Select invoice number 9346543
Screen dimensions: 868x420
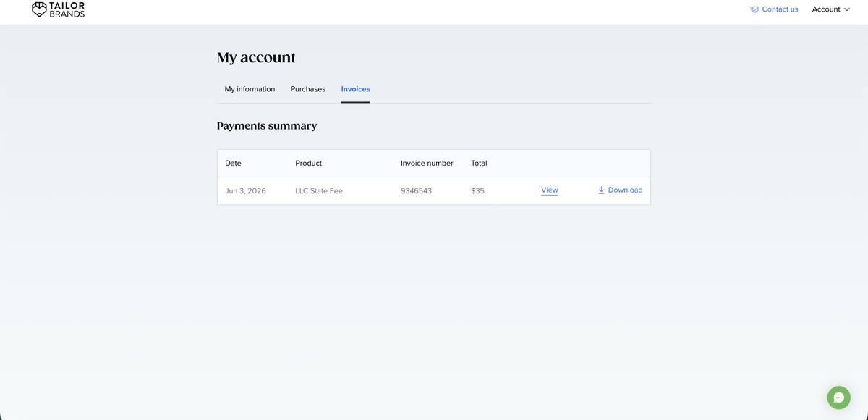[416, 191]
